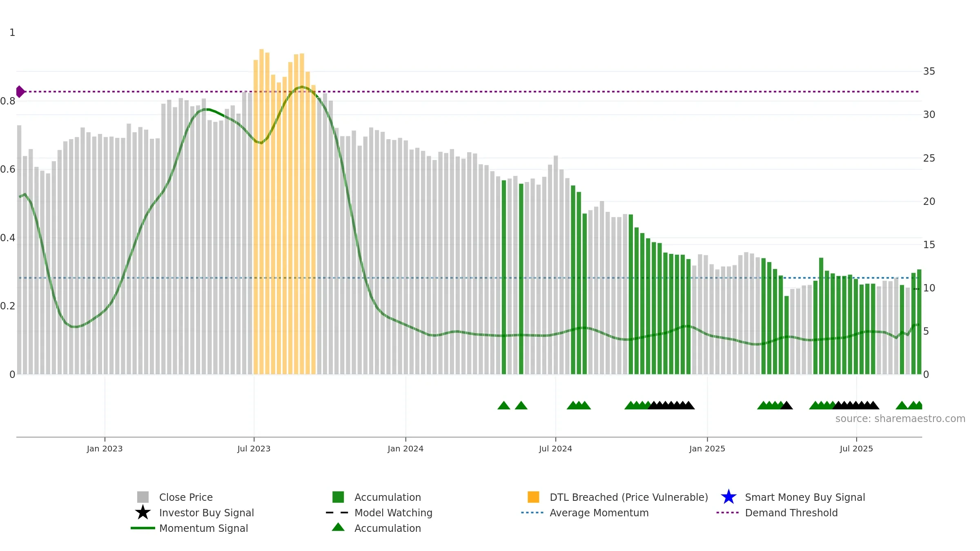The width and height of the screenshot is (980, 551).
Task: Click the Jan 2024 axis tick label
Action: coord(405,449)
